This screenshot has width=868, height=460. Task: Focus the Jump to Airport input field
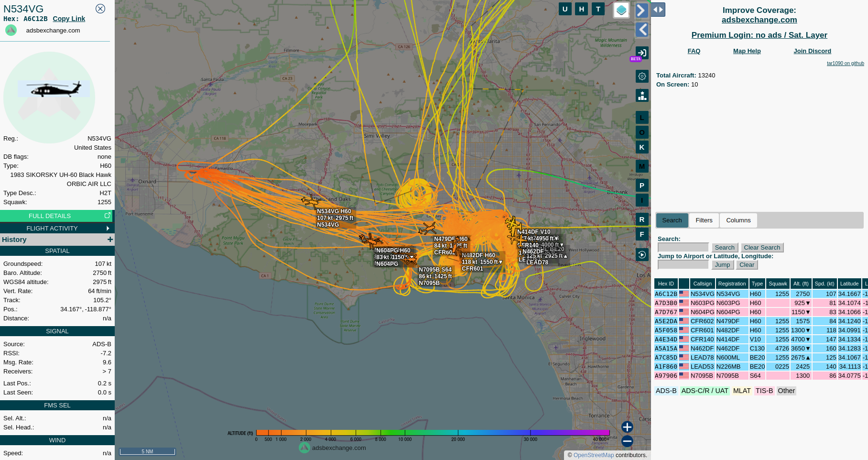[x=683, y=264]
